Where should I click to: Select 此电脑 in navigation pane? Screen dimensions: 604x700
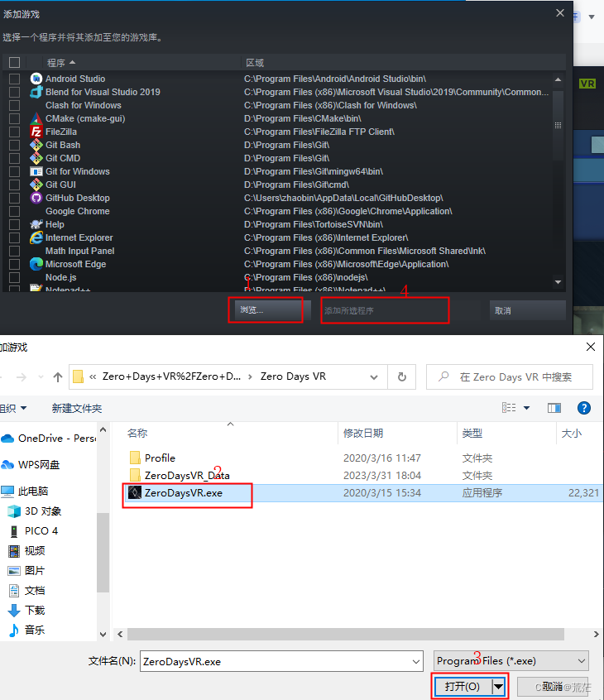[25, 491]
